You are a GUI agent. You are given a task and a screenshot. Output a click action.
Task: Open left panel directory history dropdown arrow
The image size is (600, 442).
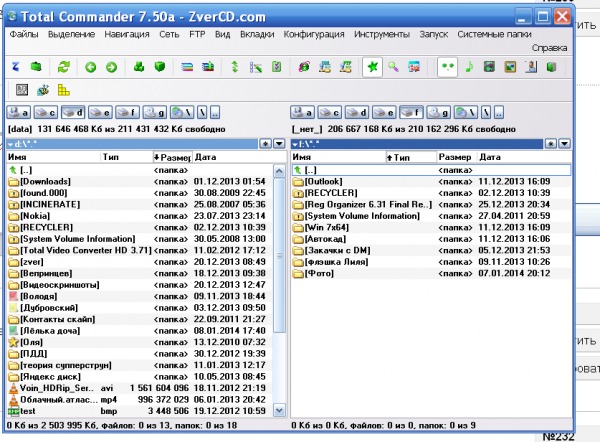[279, 144]
